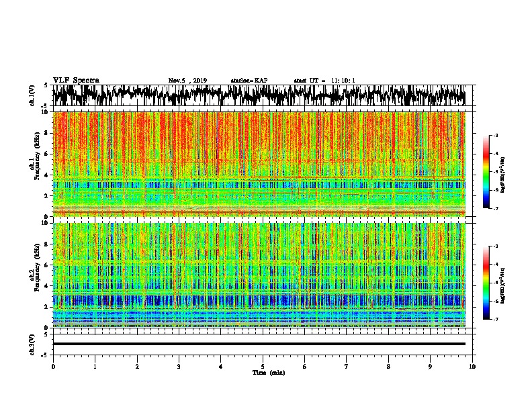Click the 'VLF Spectra' plot title
The height and width of the screenshot is (411, 532).
click(76, 81)
